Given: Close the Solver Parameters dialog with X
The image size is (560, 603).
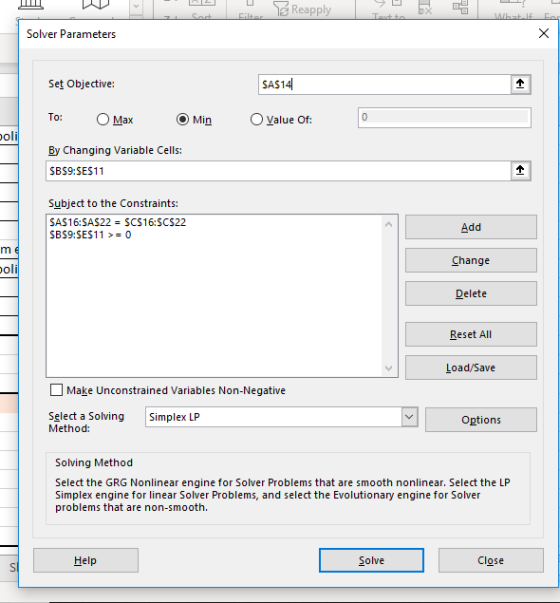Looking at the screenshot, I should pyautogui.click(x=543, y=33).
